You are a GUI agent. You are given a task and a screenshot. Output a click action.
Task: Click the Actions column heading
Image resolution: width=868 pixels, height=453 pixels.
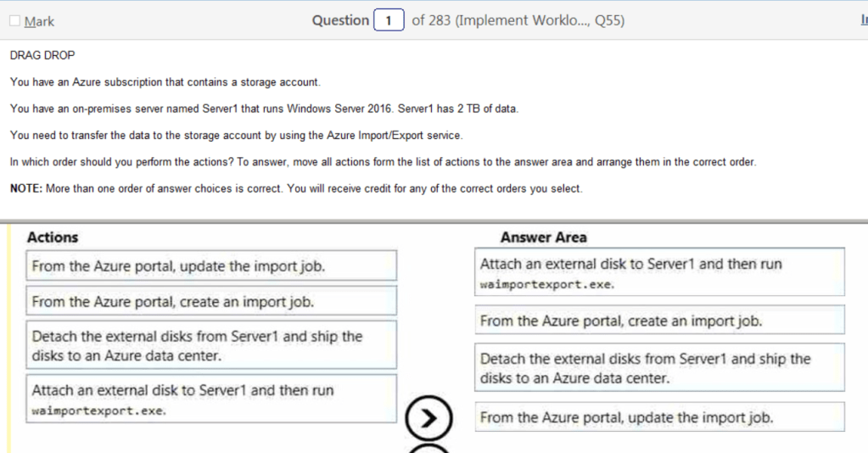coord(53,238)
